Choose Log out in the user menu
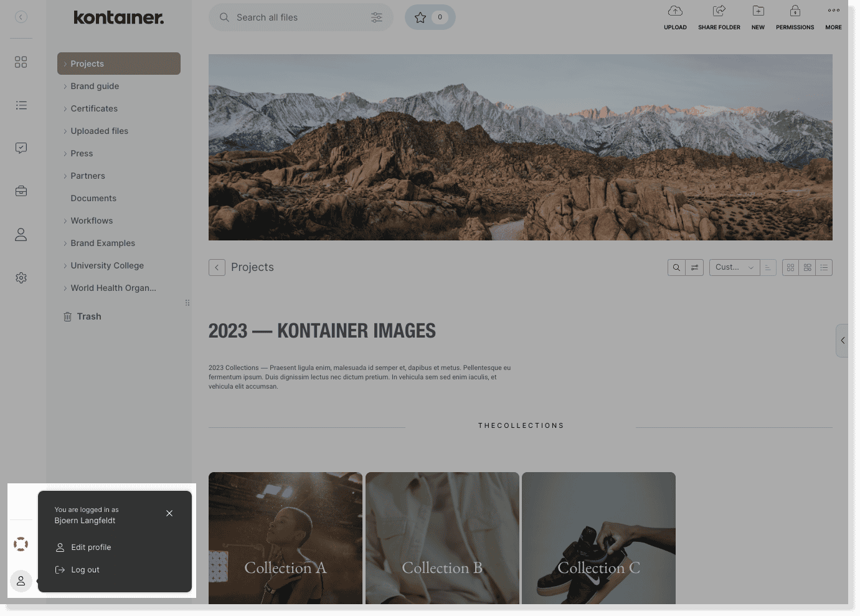This screenshot has height=616, width=860. [85, 570]
